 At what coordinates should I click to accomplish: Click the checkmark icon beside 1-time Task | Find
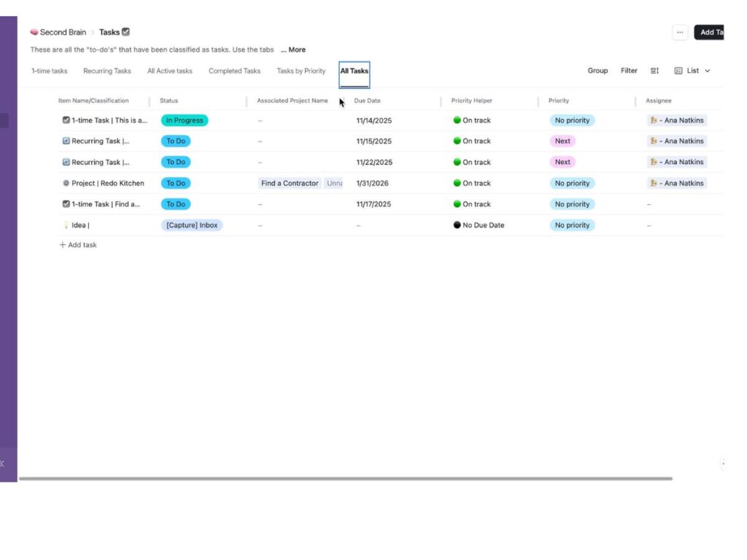point(66,203)
